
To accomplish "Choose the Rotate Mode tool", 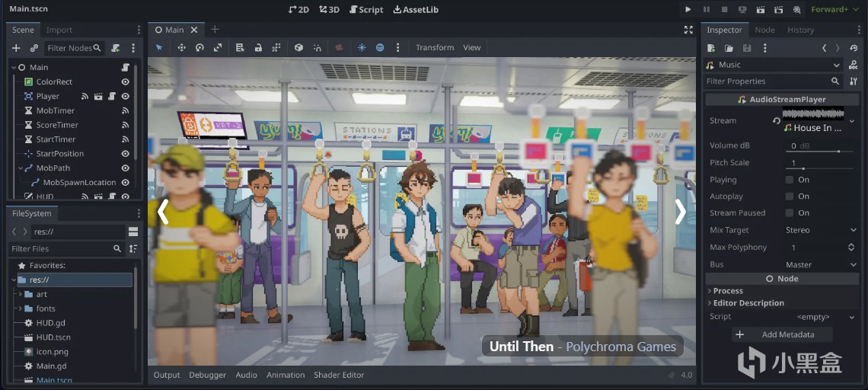I will (x=199, y=48).
